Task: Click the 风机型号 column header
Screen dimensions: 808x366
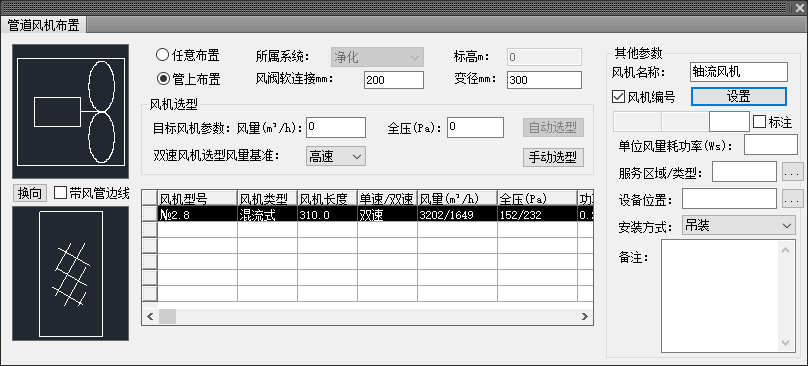Action: (x=197, y=198)
